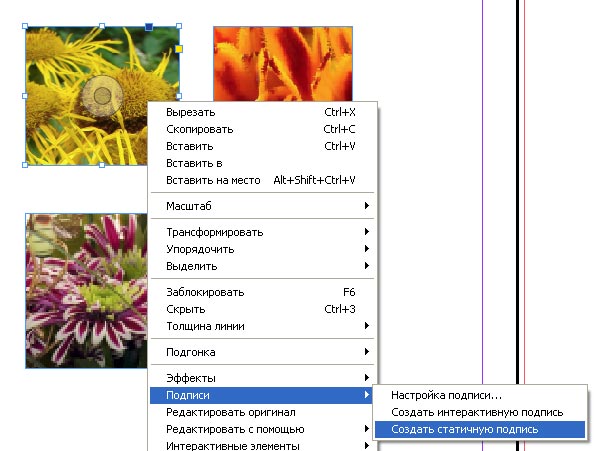Screen dimensions: 613x451
Task: Click the orange tulip image frame
Action: click(283, 64)
